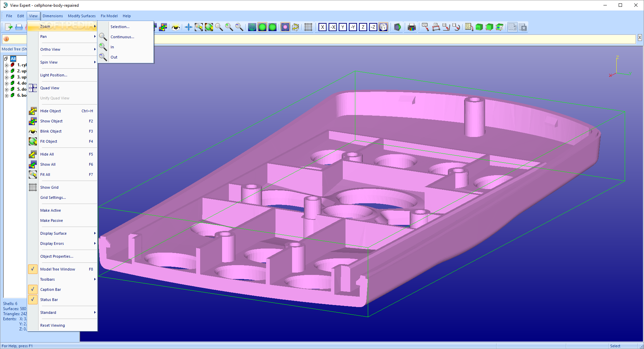Image resolution: width=644 pixels, height=349 pixels.
Task: Open the Ortho View submenu
Action: click(62, 49)
